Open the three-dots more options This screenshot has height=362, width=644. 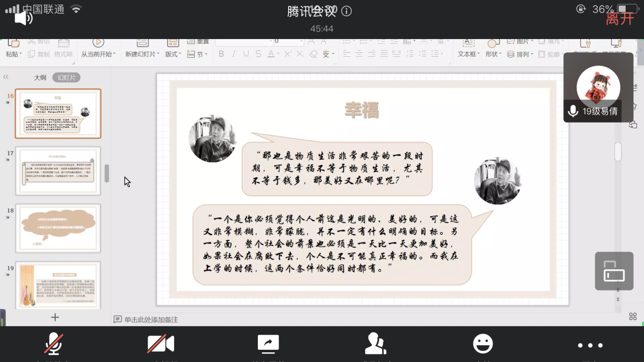[590, 345]
